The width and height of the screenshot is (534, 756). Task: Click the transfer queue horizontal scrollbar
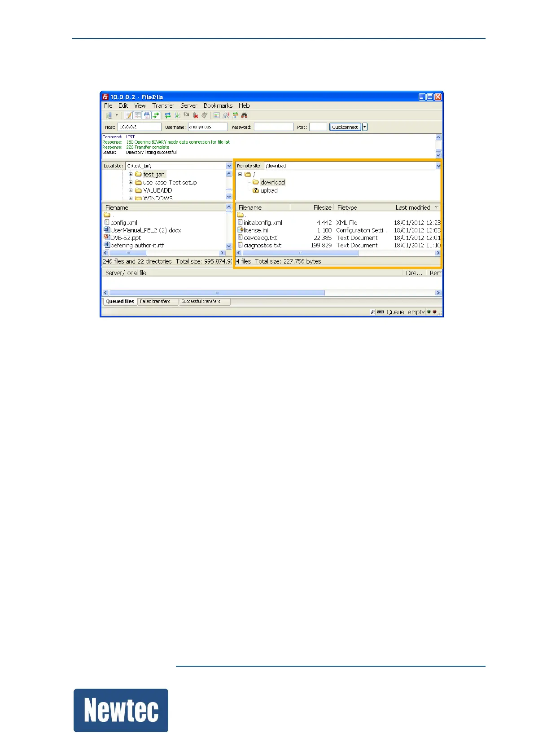click(272, 293)
